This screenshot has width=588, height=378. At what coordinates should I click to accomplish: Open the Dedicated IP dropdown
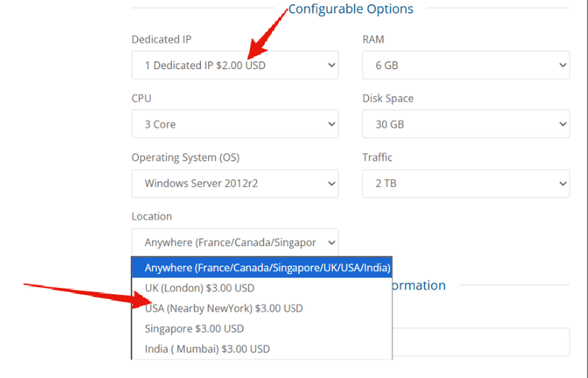tap(234, 65)
